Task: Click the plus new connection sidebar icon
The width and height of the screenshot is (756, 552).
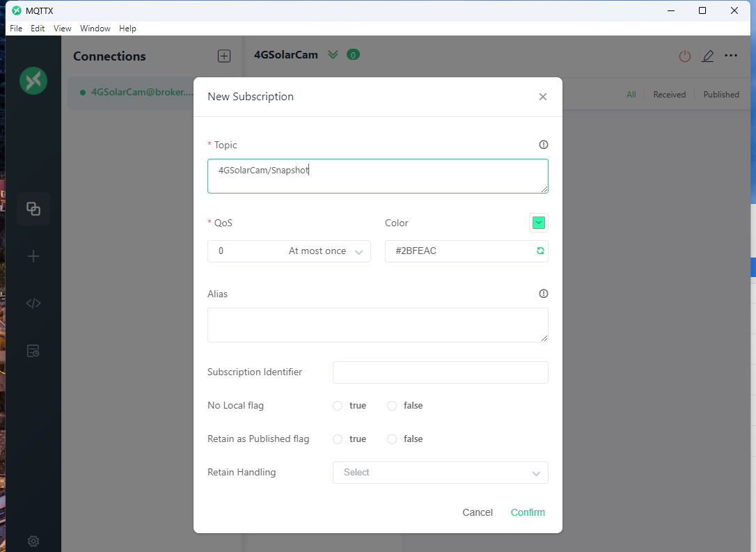Action: (x=33, y=256)
